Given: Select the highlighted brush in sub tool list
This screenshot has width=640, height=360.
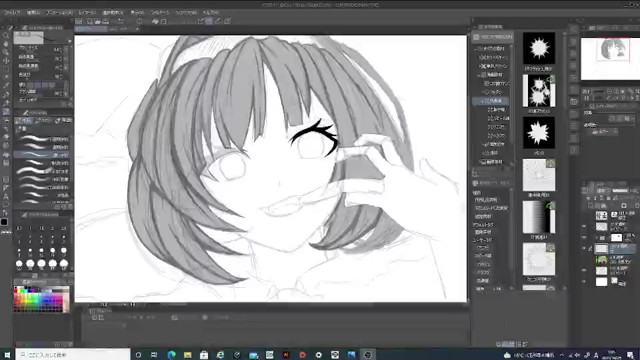Looking at the screenshot, I should pos(43,155).
